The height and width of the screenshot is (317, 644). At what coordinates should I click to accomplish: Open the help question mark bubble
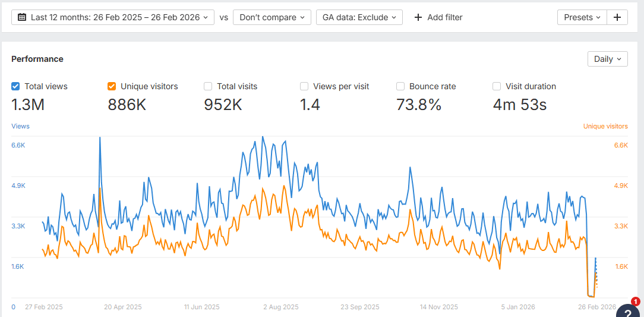(628, 312)
